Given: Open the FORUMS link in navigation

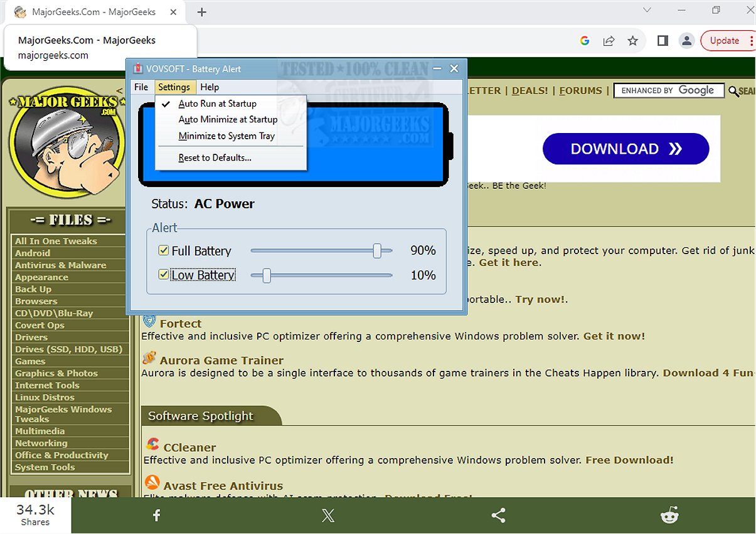Looking at the screenshot, I should (580, 90).
